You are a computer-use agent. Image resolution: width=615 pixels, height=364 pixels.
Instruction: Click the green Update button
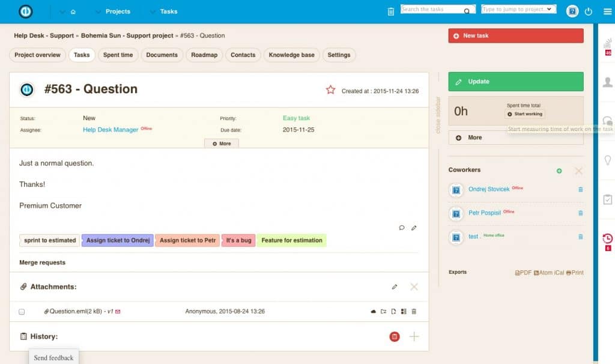coord(515,82)
